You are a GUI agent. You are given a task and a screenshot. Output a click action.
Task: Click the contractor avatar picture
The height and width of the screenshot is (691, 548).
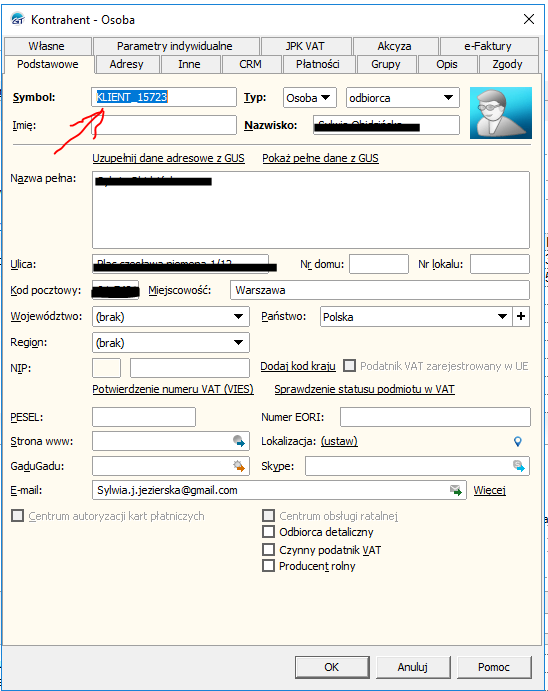coord(501,113)
